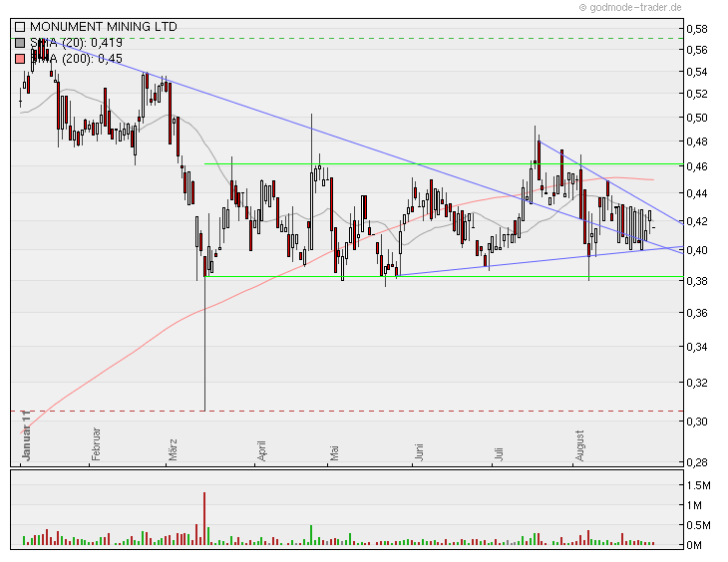Click the 0,30 price axis value
Image resolution: width=728 pixels, height=562 pixels.
[697, 421]
